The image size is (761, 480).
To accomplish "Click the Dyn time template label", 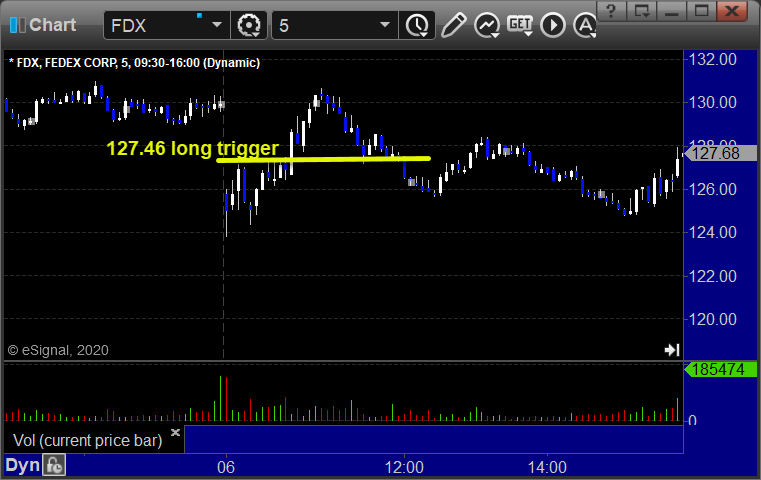I will [22, 465].
